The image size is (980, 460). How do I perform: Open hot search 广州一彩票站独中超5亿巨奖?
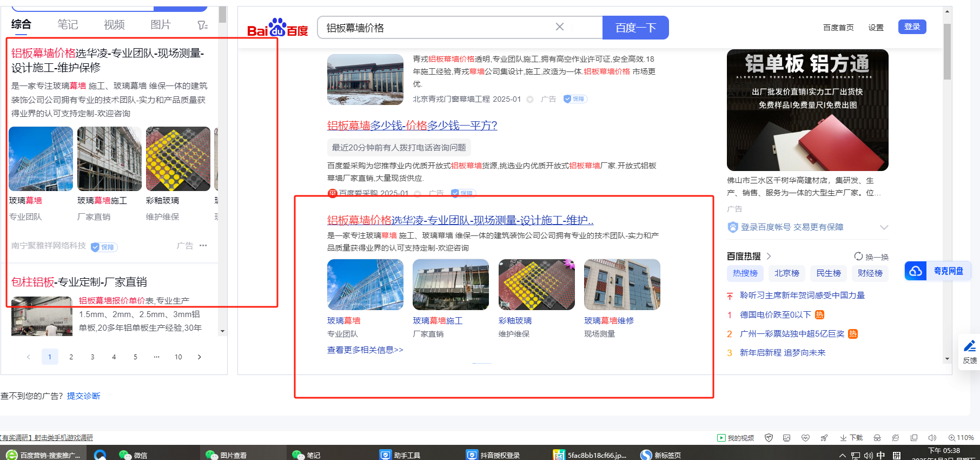792,334
